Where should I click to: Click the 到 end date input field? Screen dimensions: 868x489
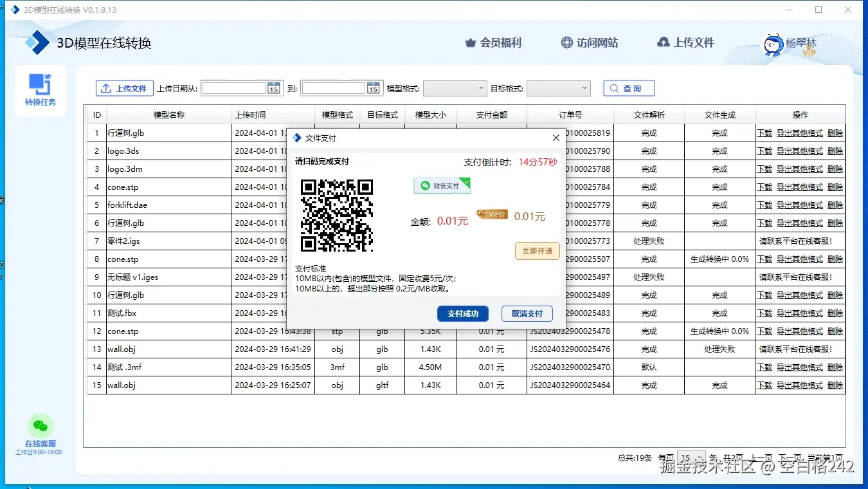click(x=334, y=89)
